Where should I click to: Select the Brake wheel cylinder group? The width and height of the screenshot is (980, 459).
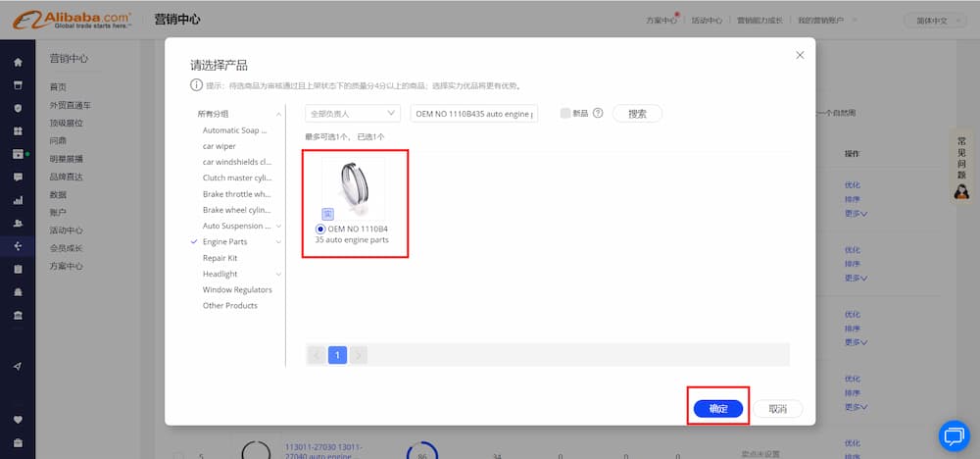236,210
